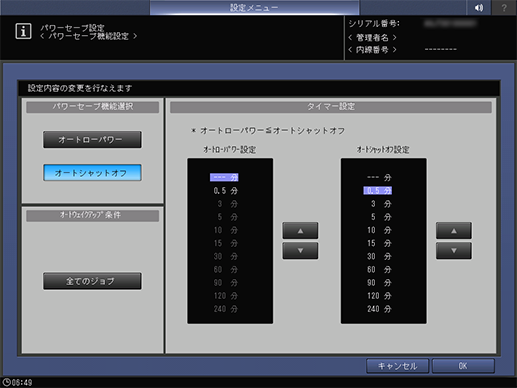Click the 管理者名 label in header
This screenshot has width=517, height=388.
(x=372, y=37)
